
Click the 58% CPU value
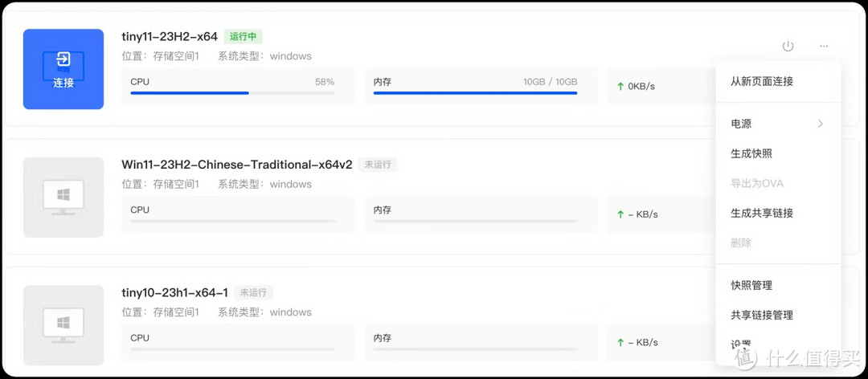pos(325,82)
